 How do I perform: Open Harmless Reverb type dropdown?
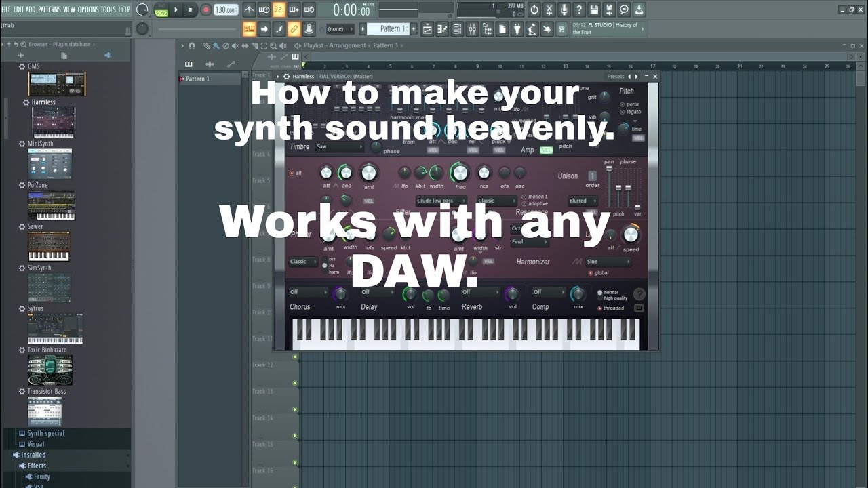(x=479, y=292)
